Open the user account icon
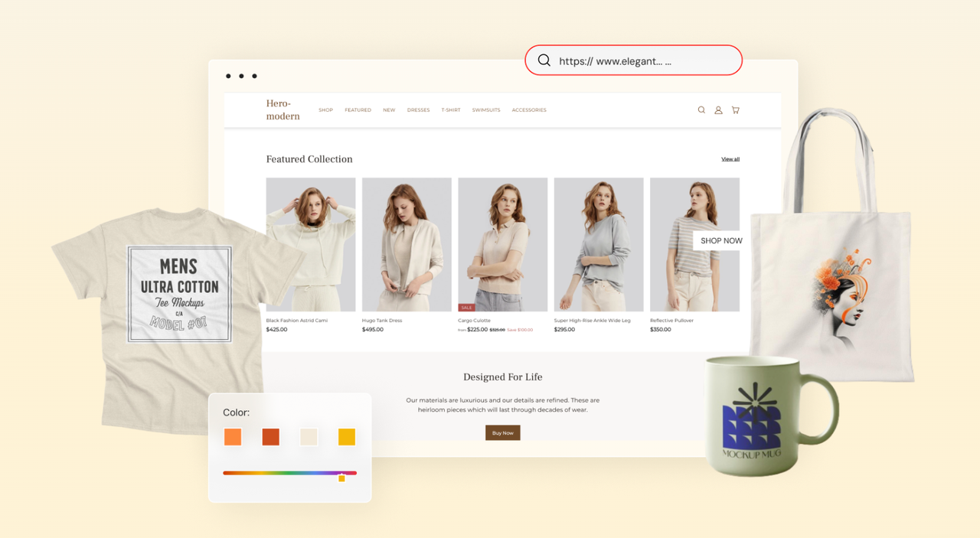 coord(718,110)
